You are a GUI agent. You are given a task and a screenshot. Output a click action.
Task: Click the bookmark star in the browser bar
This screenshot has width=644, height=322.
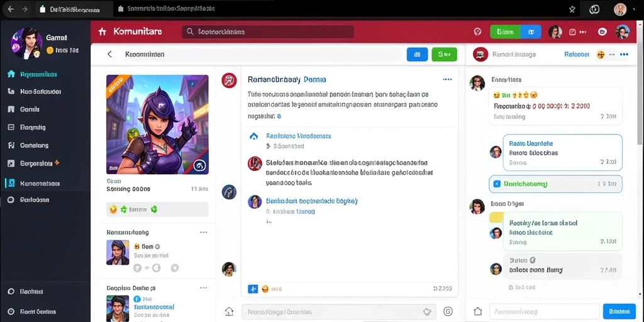(572, 9)
